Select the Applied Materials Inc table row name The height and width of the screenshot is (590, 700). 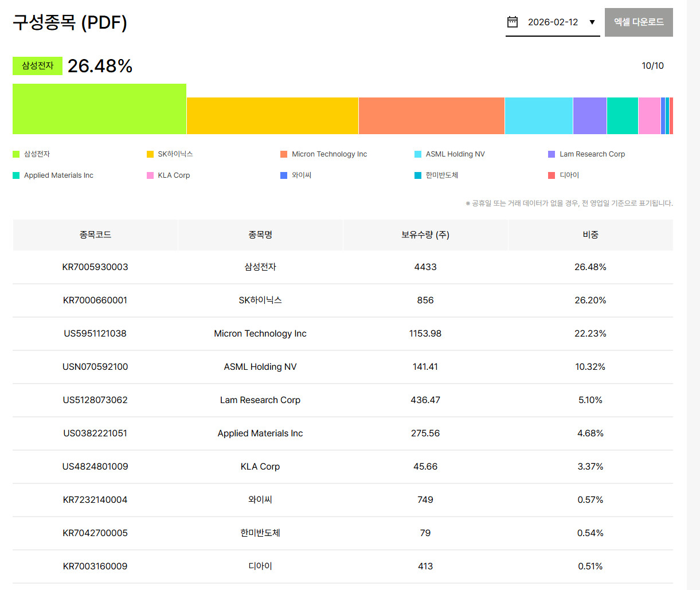pos(260,433)
